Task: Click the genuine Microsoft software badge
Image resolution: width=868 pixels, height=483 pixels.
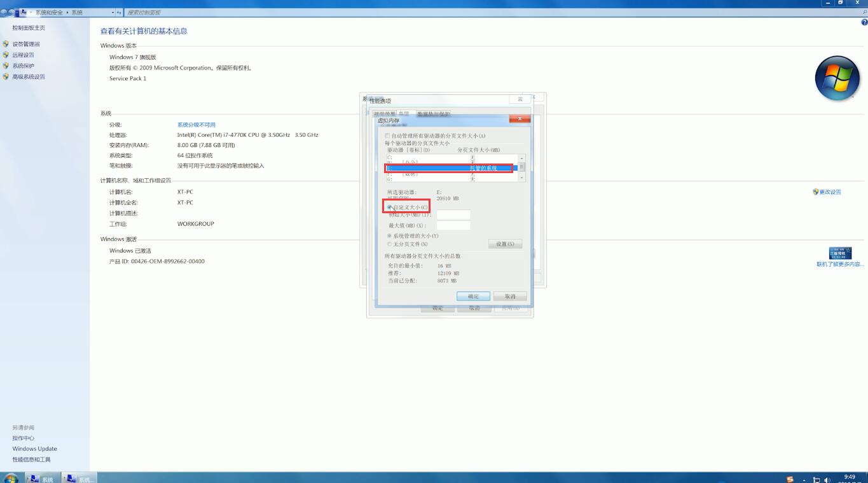Action: pos(840,253)
